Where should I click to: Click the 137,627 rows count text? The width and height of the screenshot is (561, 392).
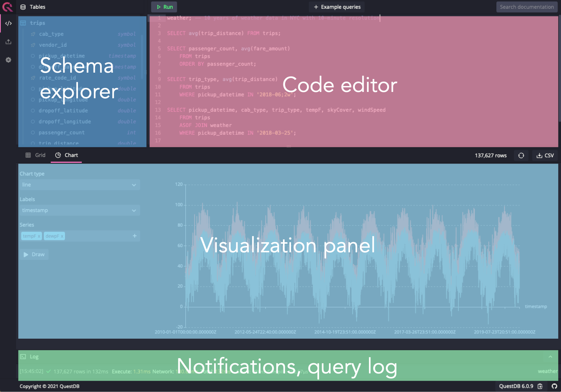pos(491,155)
